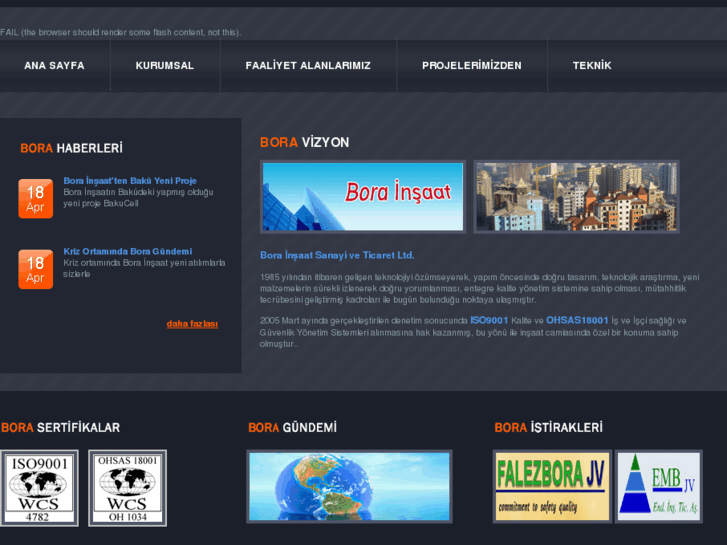Image resolution: width=727 pixels, height=545 pixels.
Task: Click the BORA SERTİFİKALAR heading
Action: 60,428
